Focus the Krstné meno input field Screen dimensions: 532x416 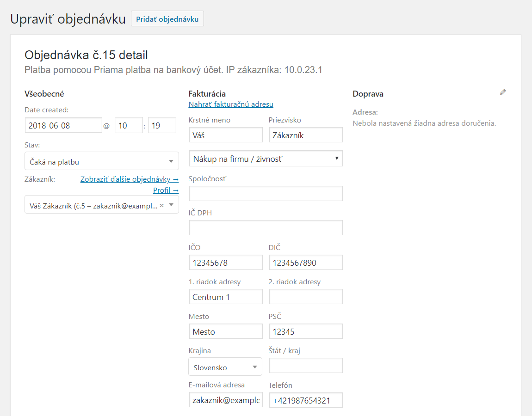[226, 135]
